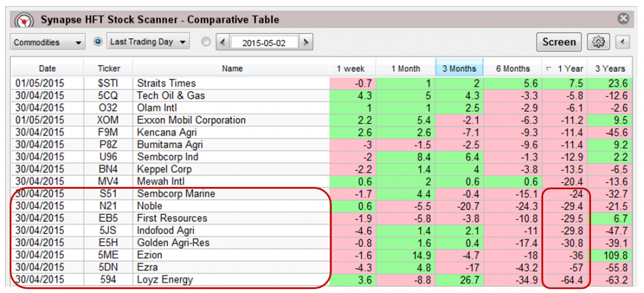Image resolution: width=644 pixels, height=293 pixels.
Task: Select the Last Trading Day radio button
Action: [98, 42]
